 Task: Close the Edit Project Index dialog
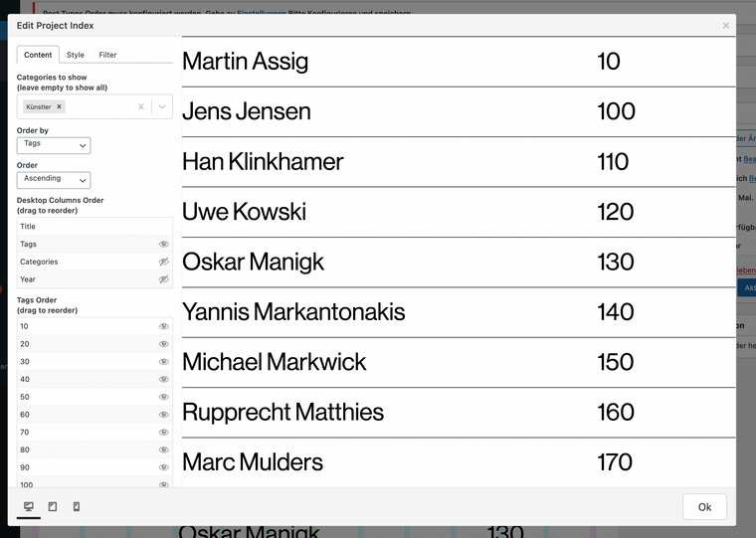click(x=726, y=25)
